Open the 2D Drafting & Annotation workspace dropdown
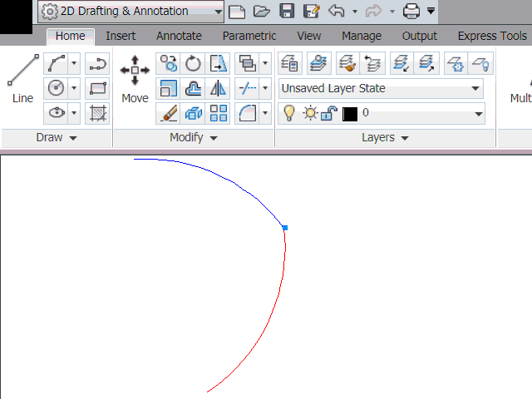The height and width of the screenshot is (399, 532). click(x=131, y=11)
